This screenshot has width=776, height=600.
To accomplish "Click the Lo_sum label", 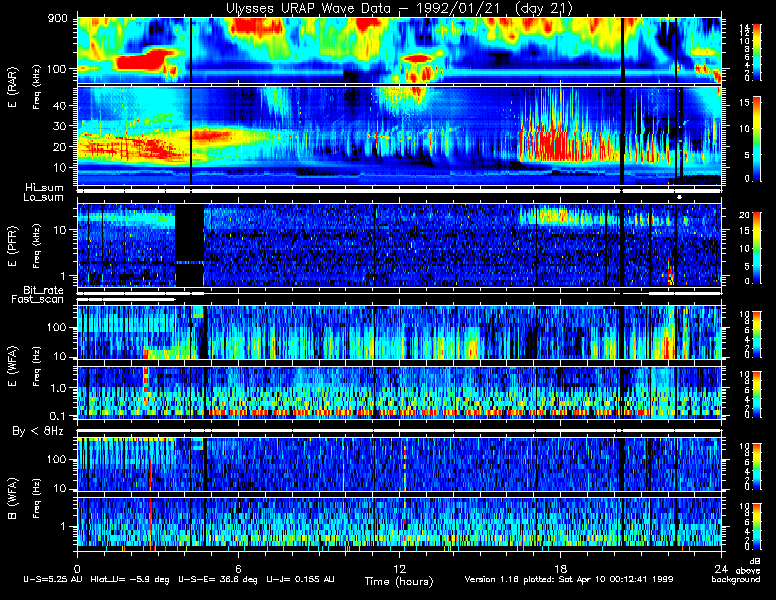I will 44,198.
